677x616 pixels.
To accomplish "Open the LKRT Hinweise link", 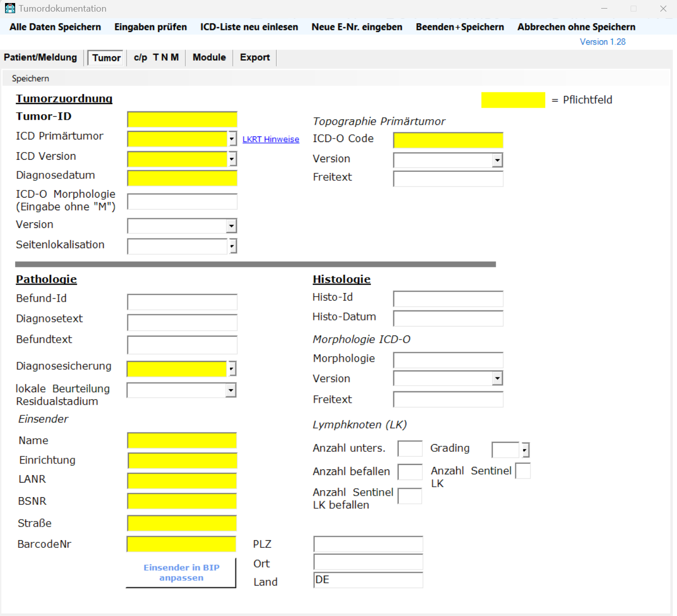I will click(x=271, y=139).
